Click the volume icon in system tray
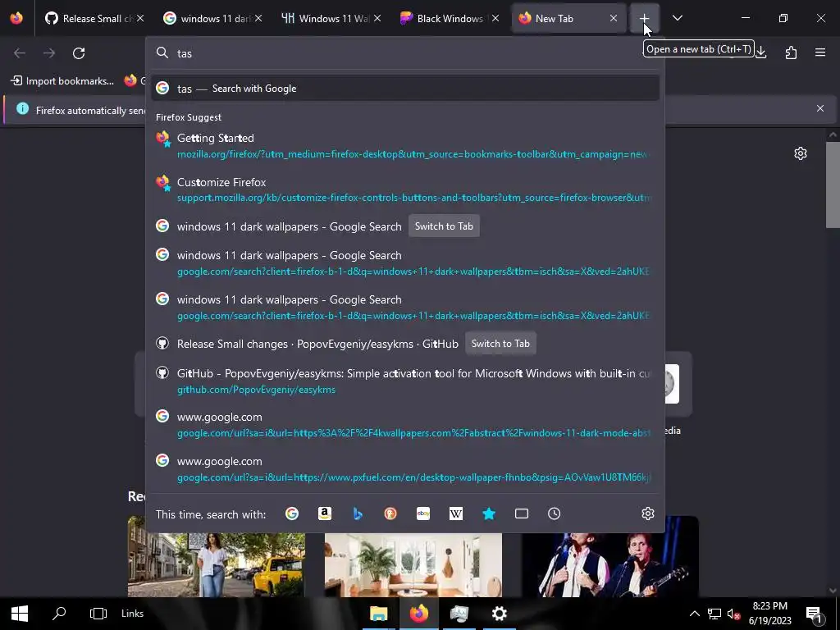 pos(733,614)
